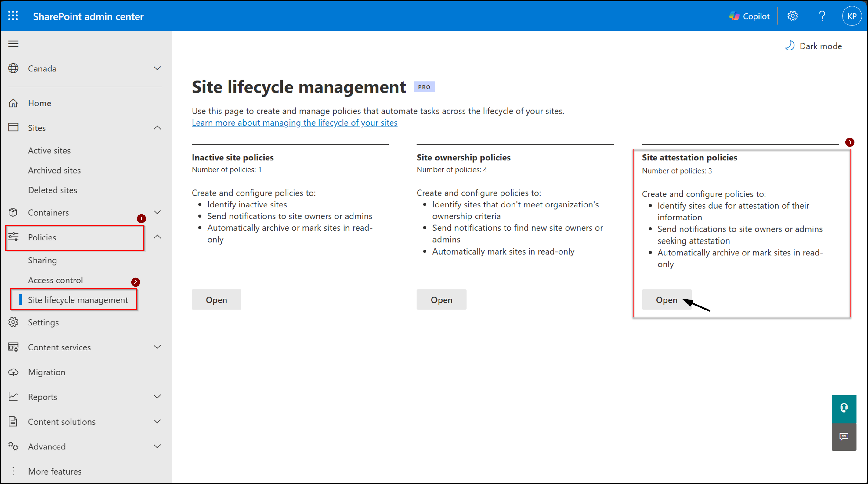
Task: Select Active sites in the sidebar
Action: click(49, 150)
